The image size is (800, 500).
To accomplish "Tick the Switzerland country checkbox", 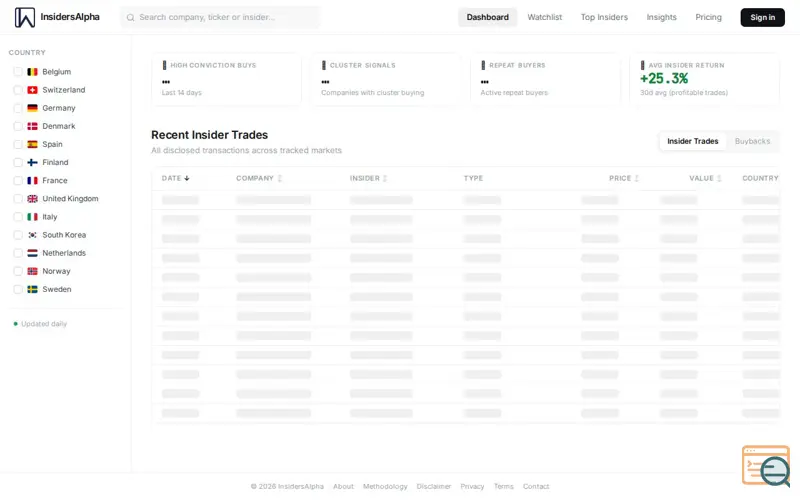I will pyautogui.click(x=18, y=90).
